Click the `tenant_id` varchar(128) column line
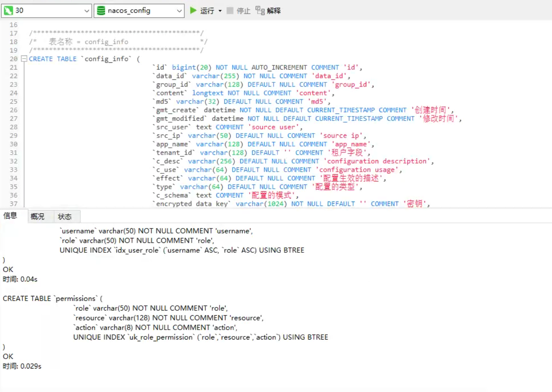552x392 pixels. (261, 153)
